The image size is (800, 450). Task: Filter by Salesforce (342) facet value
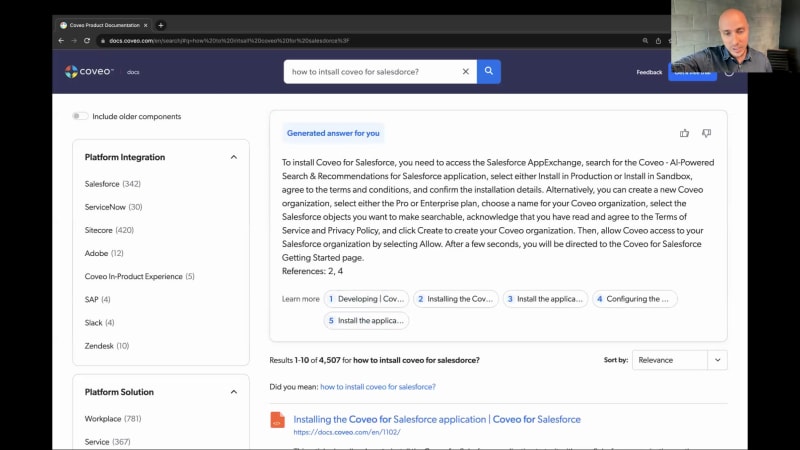tap(113, 184)
